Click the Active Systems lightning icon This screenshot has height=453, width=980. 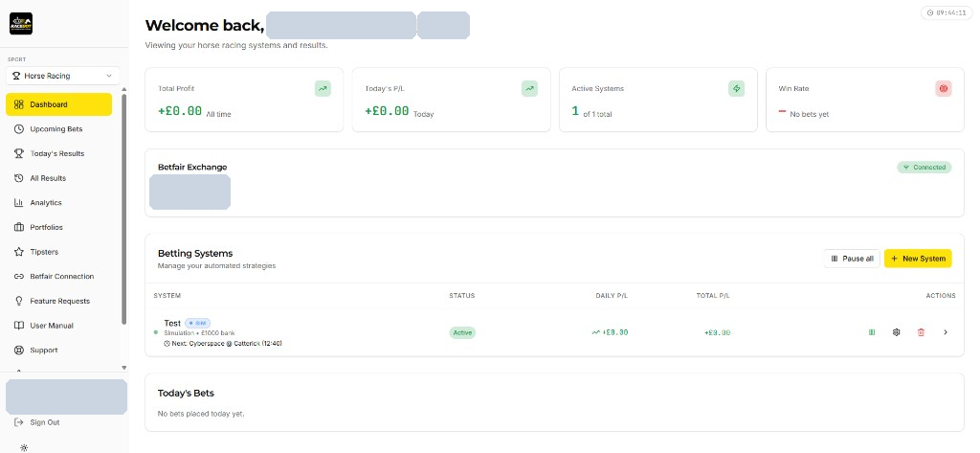click(x=736, y=89)
